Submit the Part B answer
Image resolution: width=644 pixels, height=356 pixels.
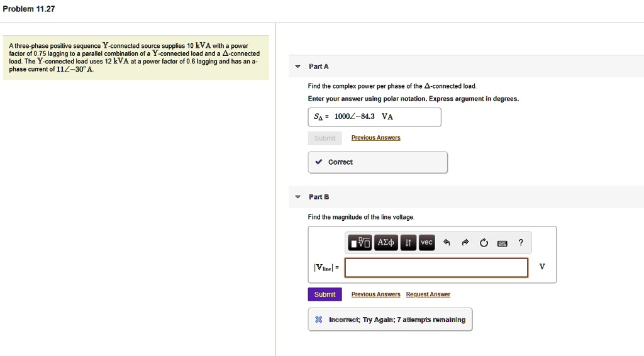coord(325,294)
